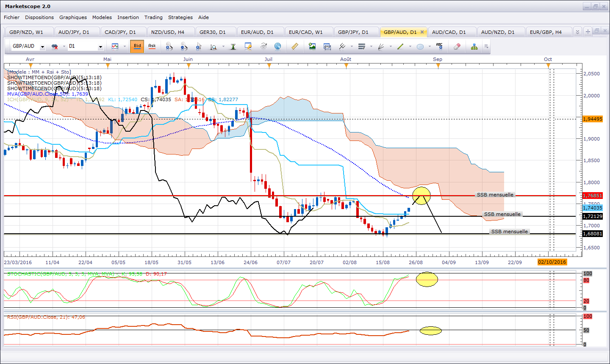Click the unlink symbols chain icon
Viewport: 610px width, 364px height.
pos(55,46)
